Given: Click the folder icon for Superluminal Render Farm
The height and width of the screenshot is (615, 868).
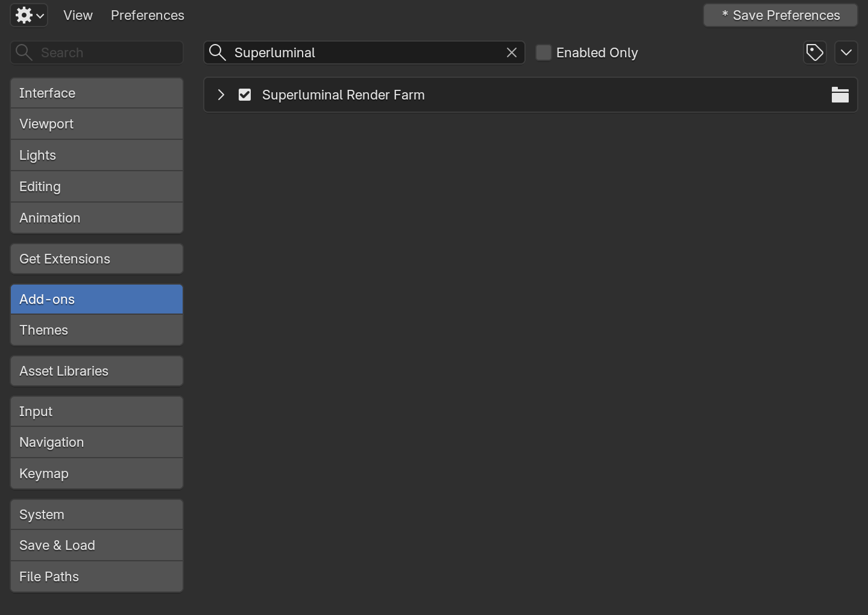Looking at the screenshot, I should coord(840,95).
